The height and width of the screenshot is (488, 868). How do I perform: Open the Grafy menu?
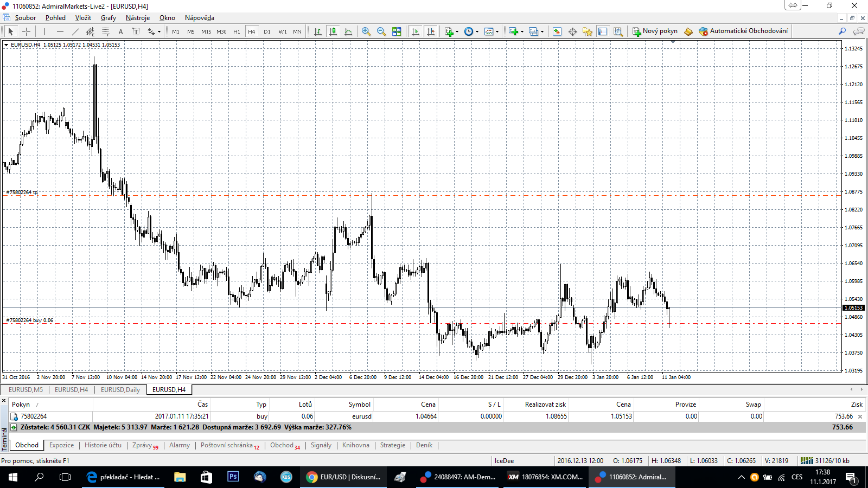(x=108, y=18)
